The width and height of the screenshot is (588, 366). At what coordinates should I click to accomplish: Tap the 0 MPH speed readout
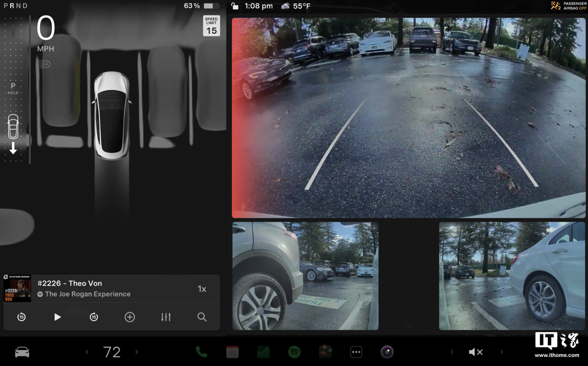pos(46,34)
